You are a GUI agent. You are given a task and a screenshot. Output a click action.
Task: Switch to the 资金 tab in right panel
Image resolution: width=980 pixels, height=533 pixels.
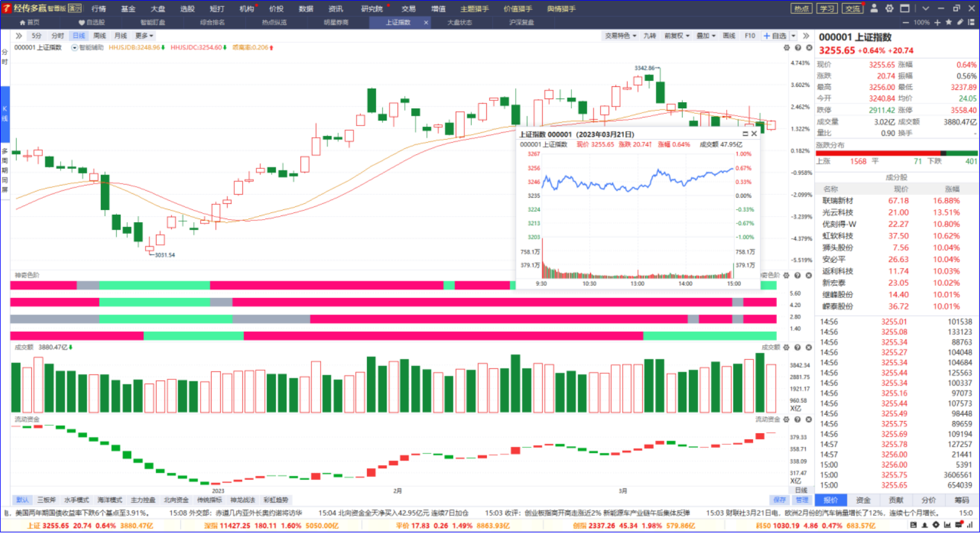coord(863,500)
